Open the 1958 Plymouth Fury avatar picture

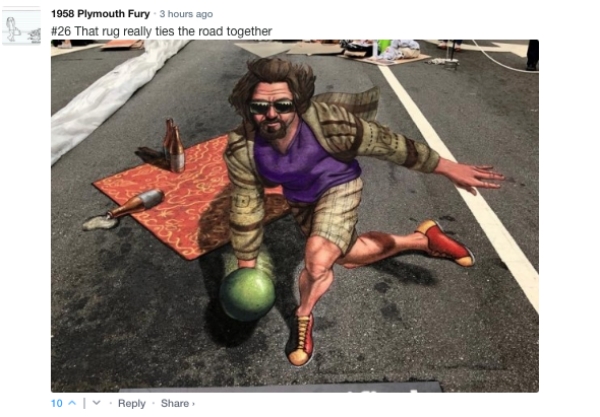pyautogui.click(x=21, y=26)
